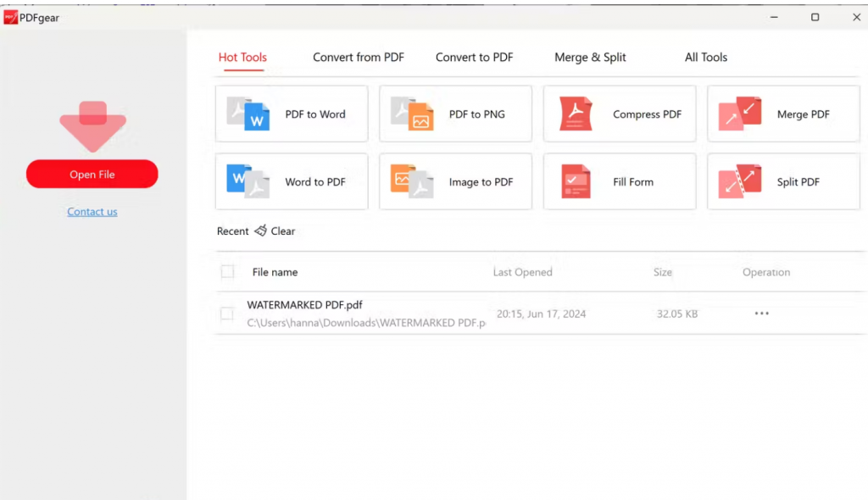Open the All Tools tab
The image size is (868, 500).
click(706, 58)
